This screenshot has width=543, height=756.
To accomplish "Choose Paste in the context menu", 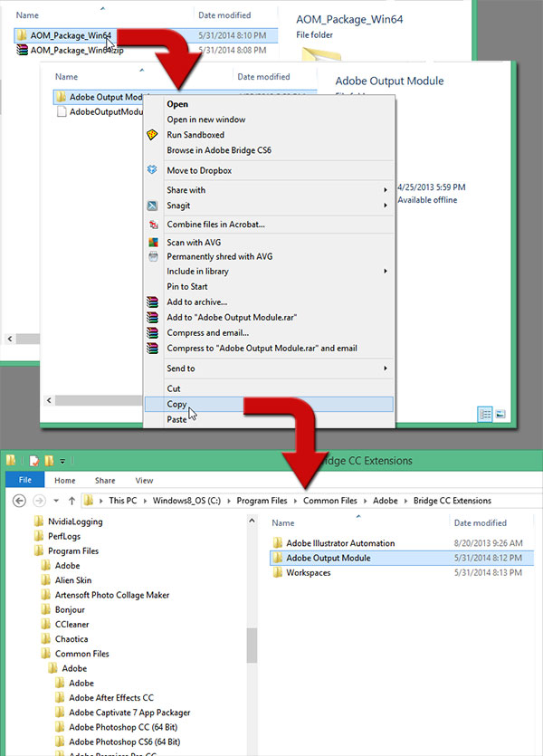I will point(176,419).
